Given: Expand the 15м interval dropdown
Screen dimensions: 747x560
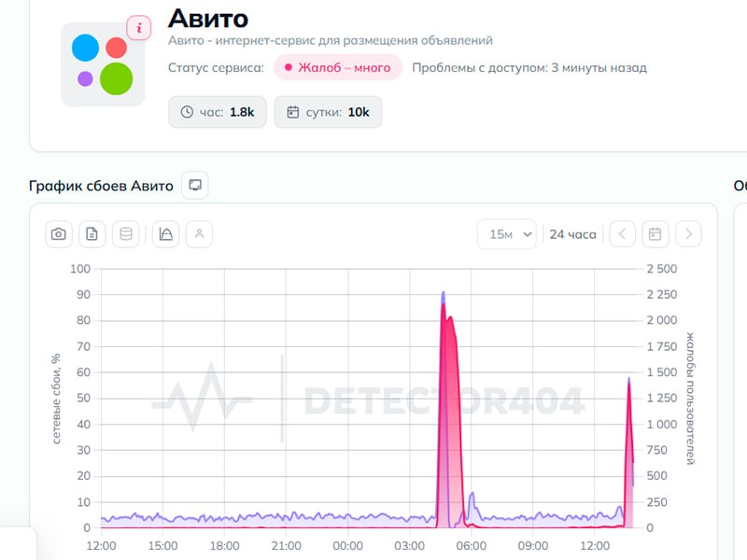Looking at the screenshot, I should [x=507, y=234].
